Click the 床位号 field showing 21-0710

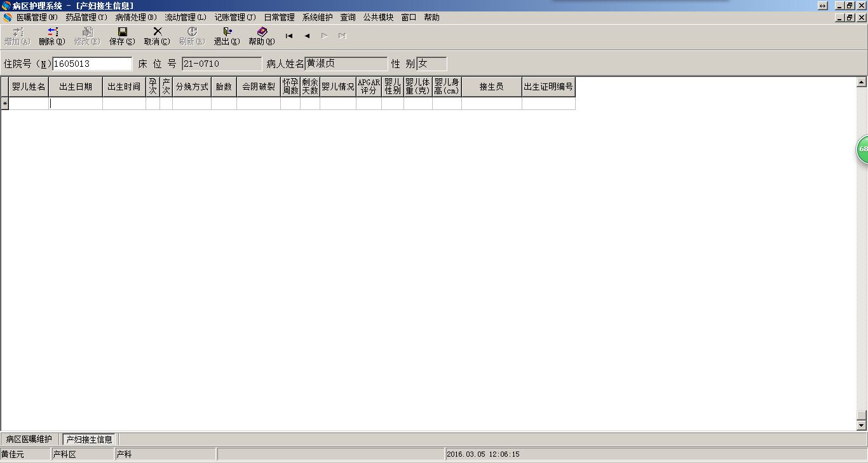point(222,64)
